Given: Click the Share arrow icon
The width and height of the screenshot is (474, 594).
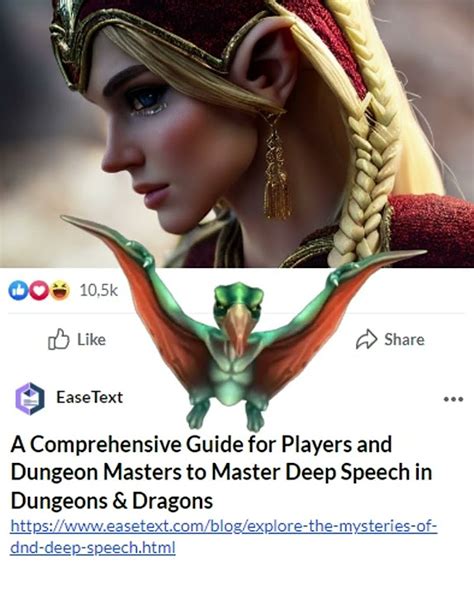Looking at the screenshot, I should pos(366,339).
